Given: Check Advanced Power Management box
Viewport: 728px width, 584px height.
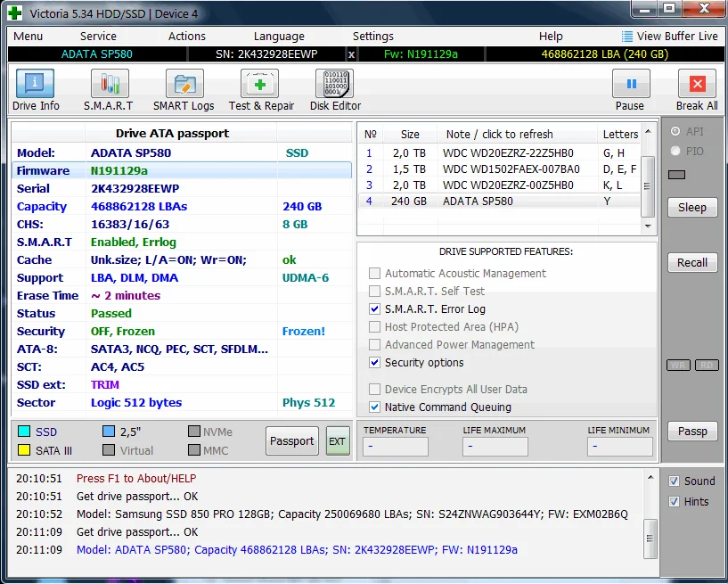Looking at the screenshot, I should coord(374,345).
